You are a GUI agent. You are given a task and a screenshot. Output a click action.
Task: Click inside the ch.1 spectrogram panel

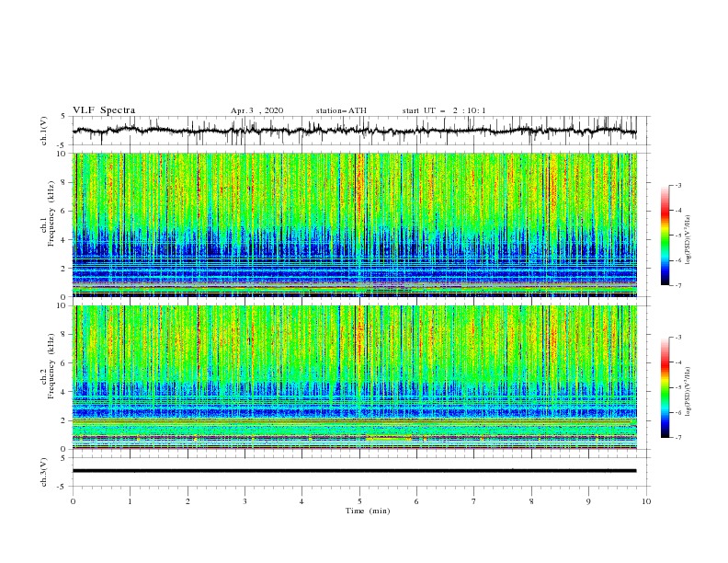(354, 224)
